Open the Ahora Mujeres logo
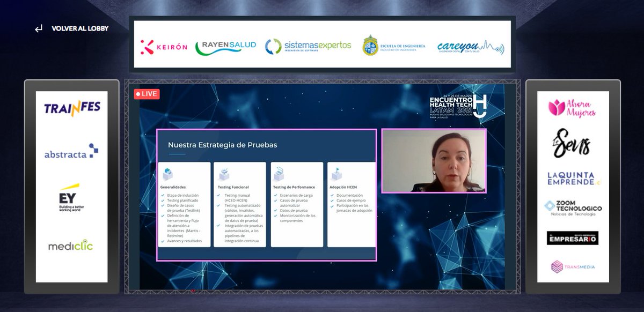Image resolution: width=644 pixels, height=312 pixels. pos(572,108)
